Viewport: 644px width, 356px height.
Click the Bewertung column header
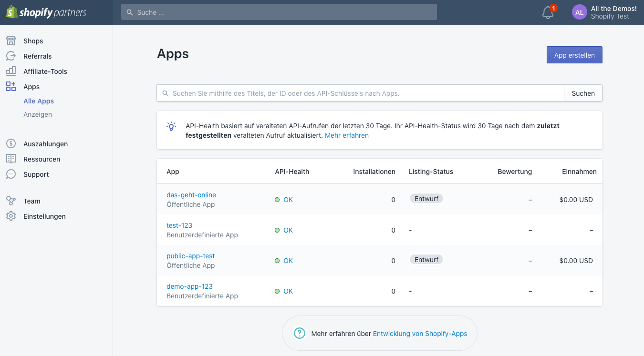pyautogui.click(x=515, y=172)
